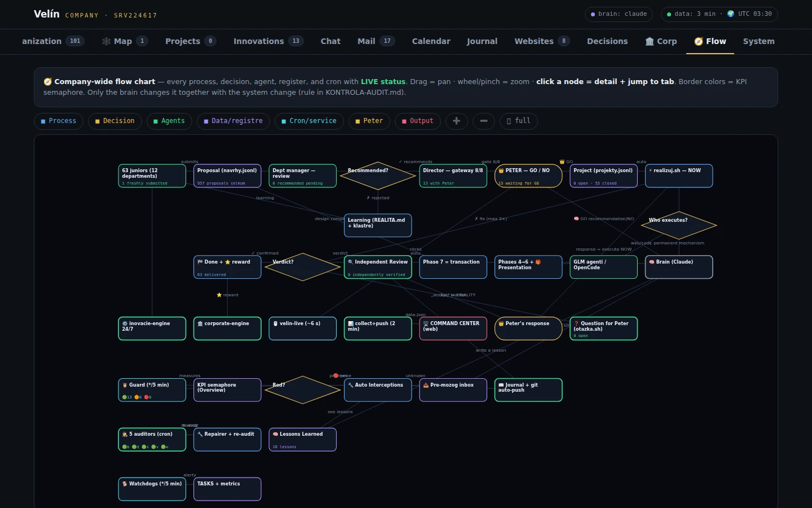Open the 5 auditors (cron) node

tap(152, 440)
